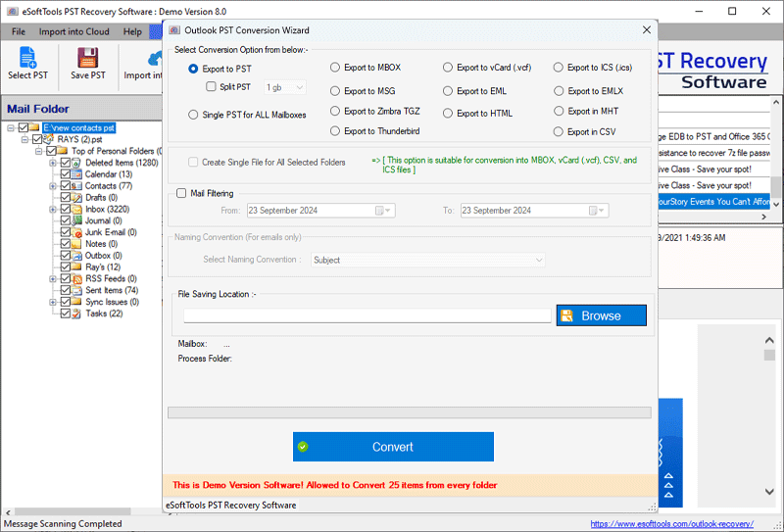
Task: Expand the Sync Issues tree node
Action: pos(53,302)
